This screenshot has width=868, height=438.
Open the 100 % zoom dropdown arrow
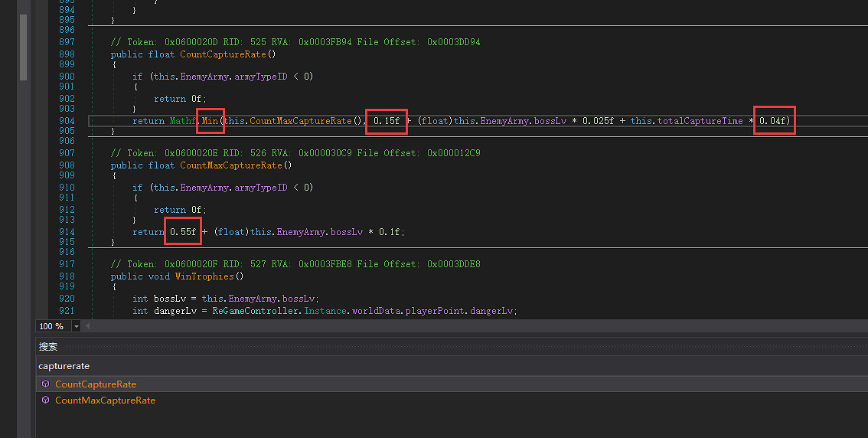click(x=76, y=326)
